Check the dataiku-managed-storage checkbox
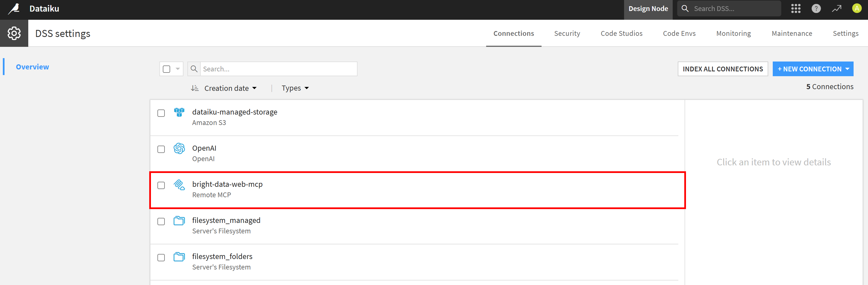Image resolution: width=868 pixels, height=285 pixels. [x=161, y=113]
